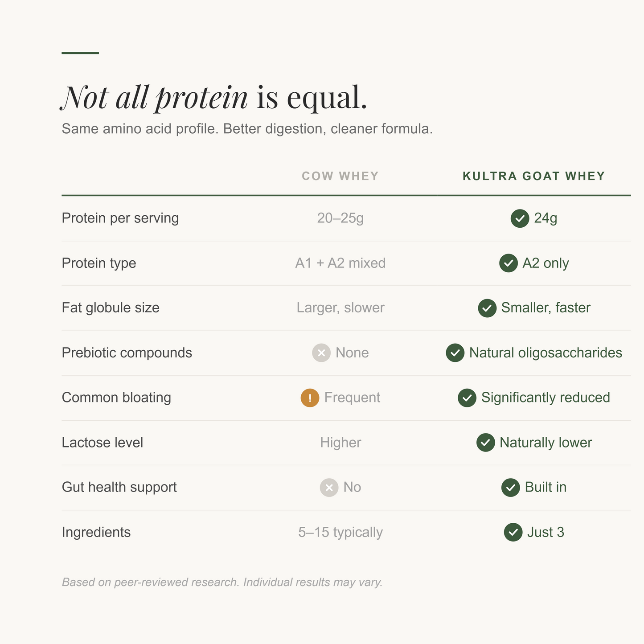Click the checkmark icon next to A2 only
Image resolution: width=644 pixels, height=644 pixels.
508,263
